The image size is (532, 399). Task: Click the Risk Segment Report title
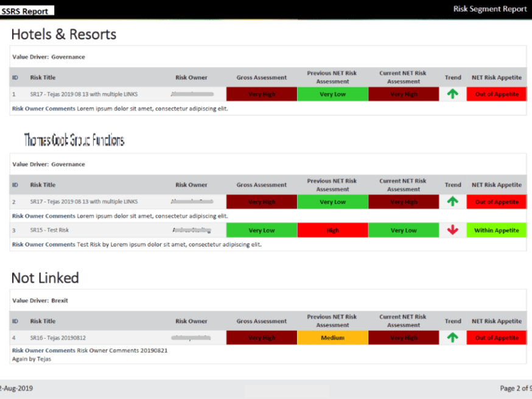pos(489,9)
